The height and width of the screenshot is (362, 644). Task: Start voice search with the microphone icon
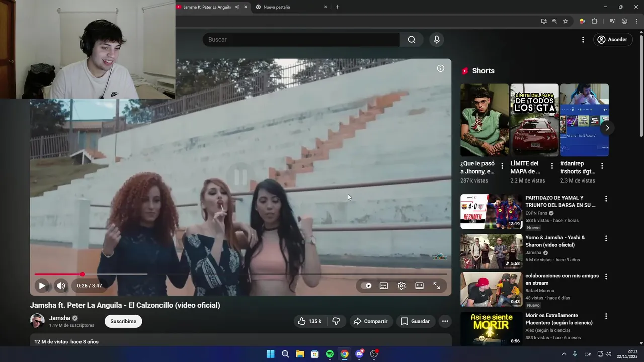point(437,40)
